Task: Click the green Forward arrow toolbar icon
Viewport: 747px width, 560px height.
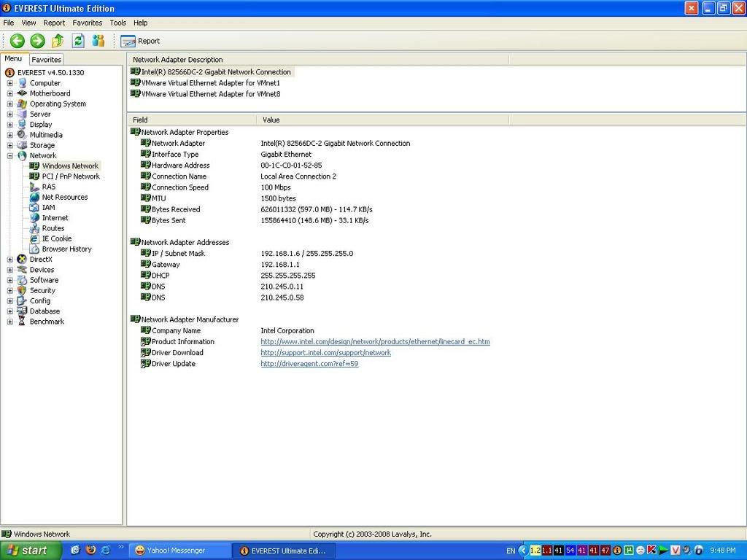Action: click(x=37, y=41)
